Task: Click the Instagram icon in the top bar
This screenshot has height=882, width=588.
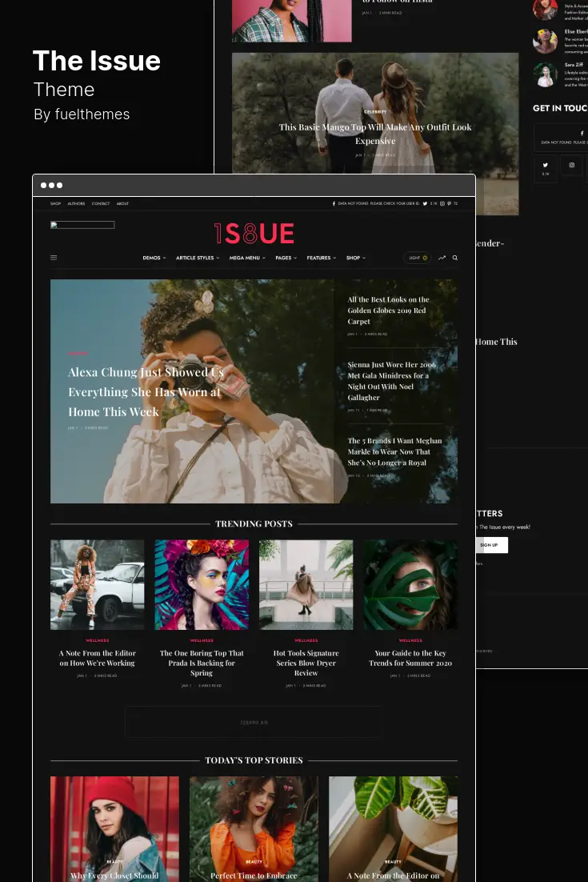Action: pos(442,203)
